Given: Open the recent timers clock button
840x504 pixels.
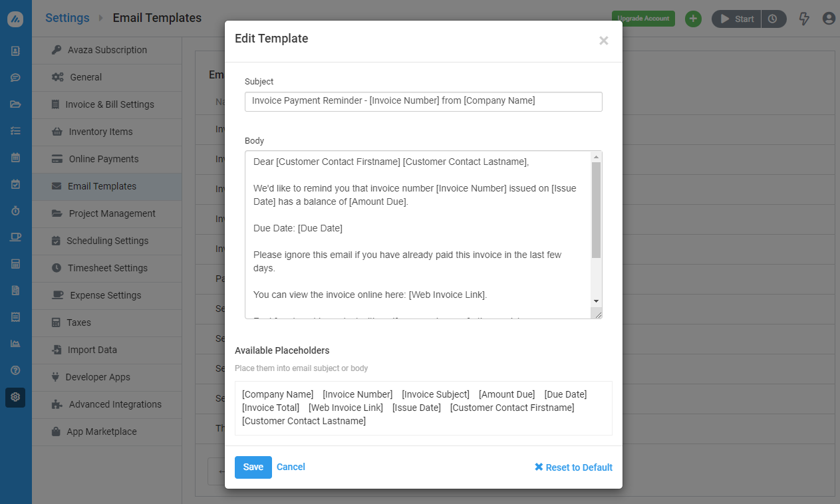Looking at the screenshot, I should point(773,19).
